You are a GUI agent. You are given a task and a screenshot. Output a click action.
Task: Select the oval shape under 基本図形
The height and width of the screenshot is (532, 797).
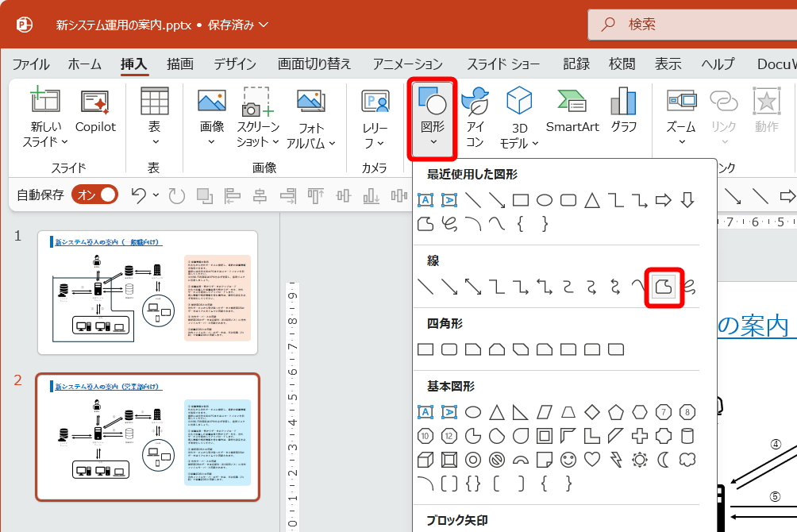pos(472,411)
